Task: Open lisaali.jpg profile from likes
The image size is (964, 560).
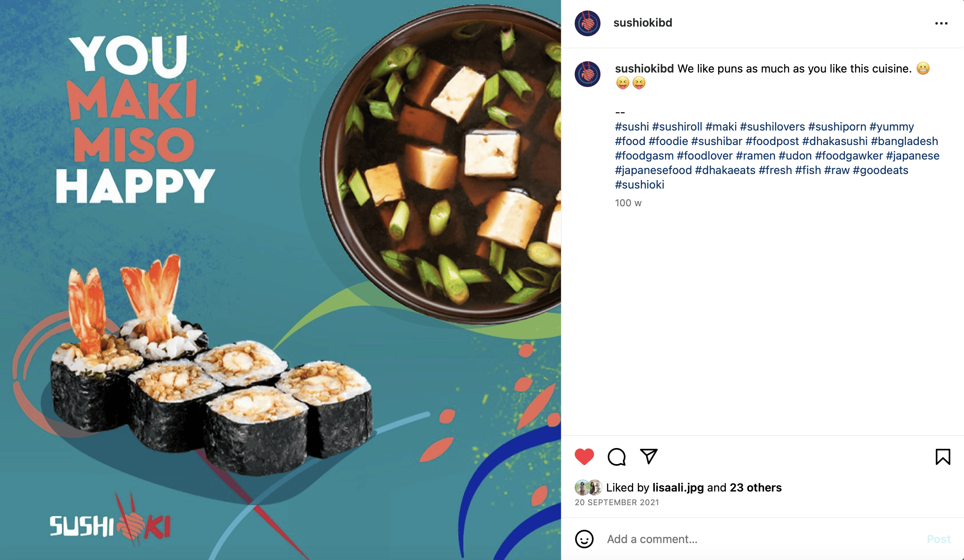Action: [678, 487]
